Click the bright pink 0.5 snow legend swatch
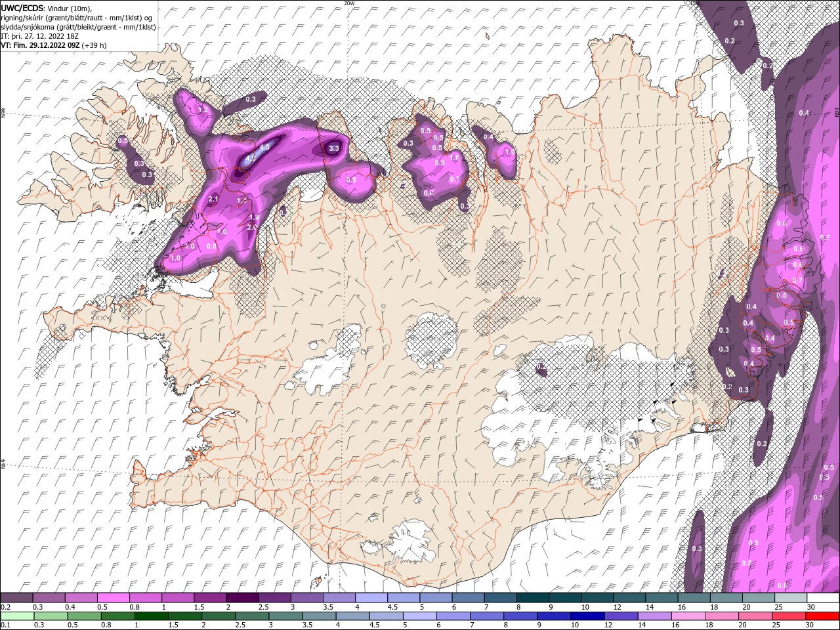Screen dimensions: 840x630 point(113,598)
